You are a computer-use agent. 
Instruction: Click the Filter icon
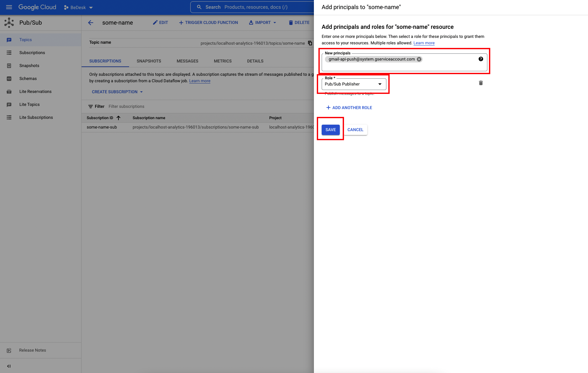[x=91, y=107]
